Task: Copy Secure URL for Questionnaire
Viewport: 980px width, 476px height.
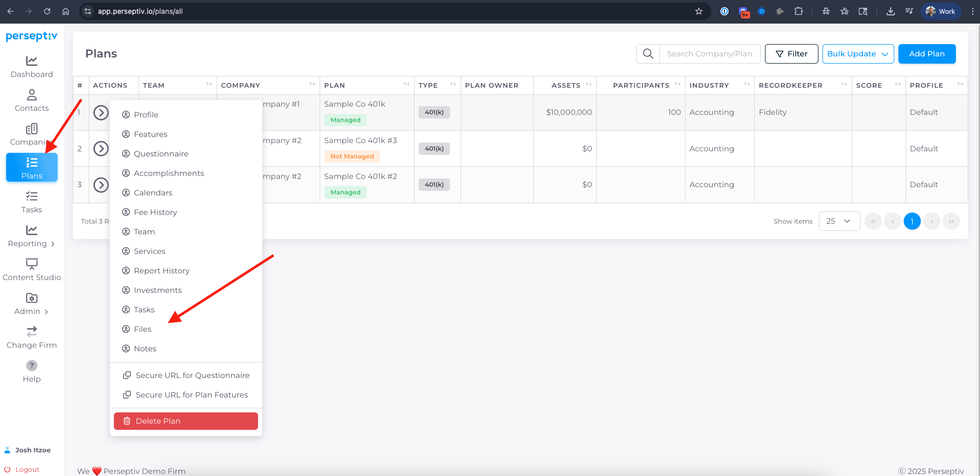Action: tap(186, 375)
